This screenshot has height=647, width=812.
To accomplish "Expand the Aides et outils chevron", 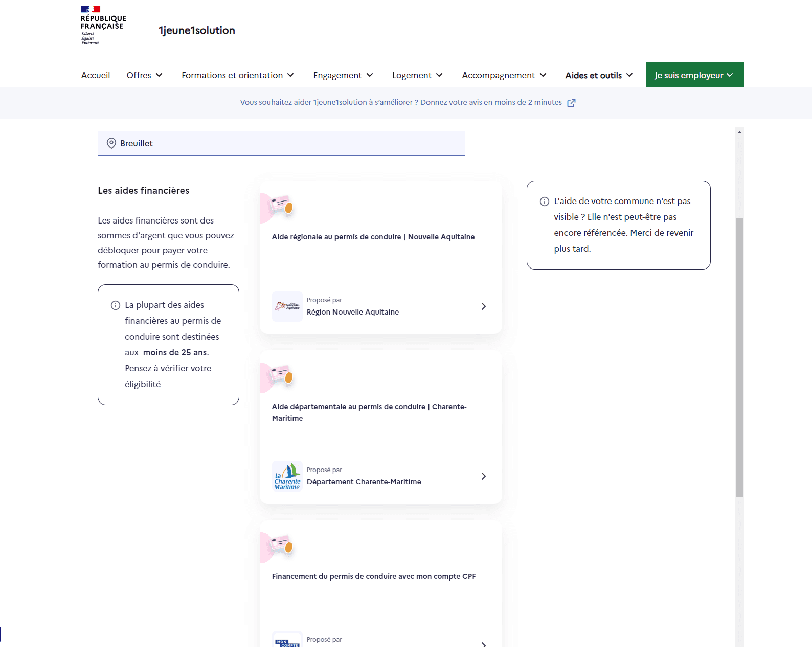I will click(x=629, y=75).
